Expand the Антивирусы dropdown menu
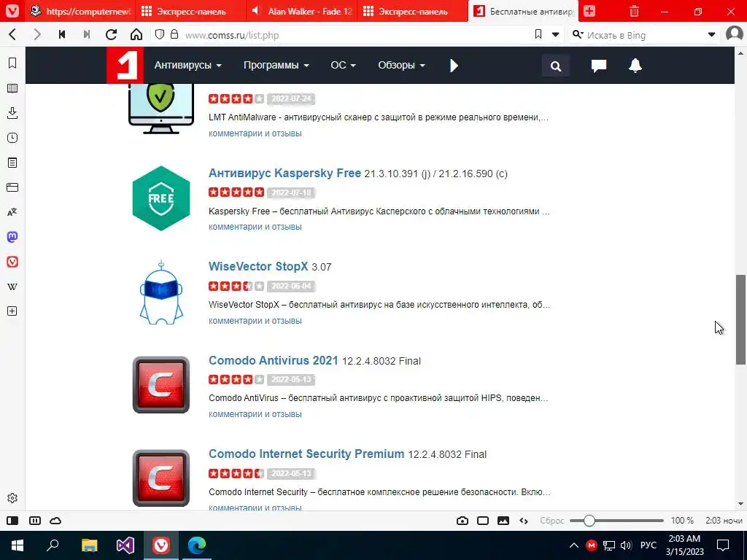The height and width of the screenshot is (560, 747). (x=187, y=65)
